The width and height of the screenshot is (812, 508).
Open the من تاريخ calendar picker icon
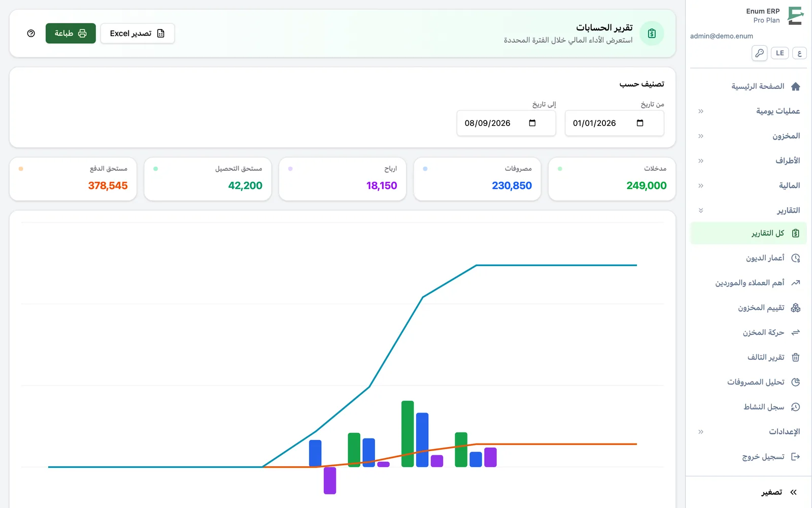pos(640,123)
